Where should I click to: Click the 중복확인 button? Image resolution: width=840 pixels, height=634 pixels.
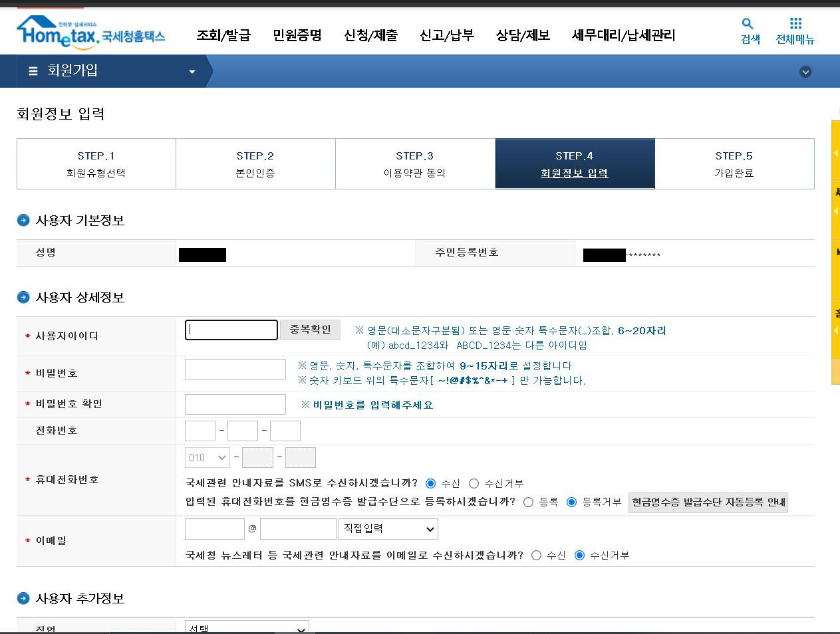[311, 330]
